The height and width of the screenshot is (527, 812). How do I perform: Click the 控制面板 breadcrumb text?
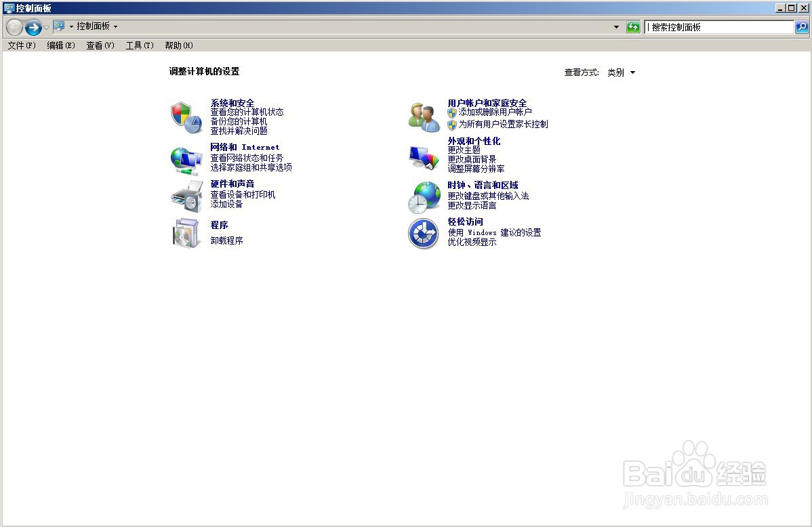tap(94, 26)
